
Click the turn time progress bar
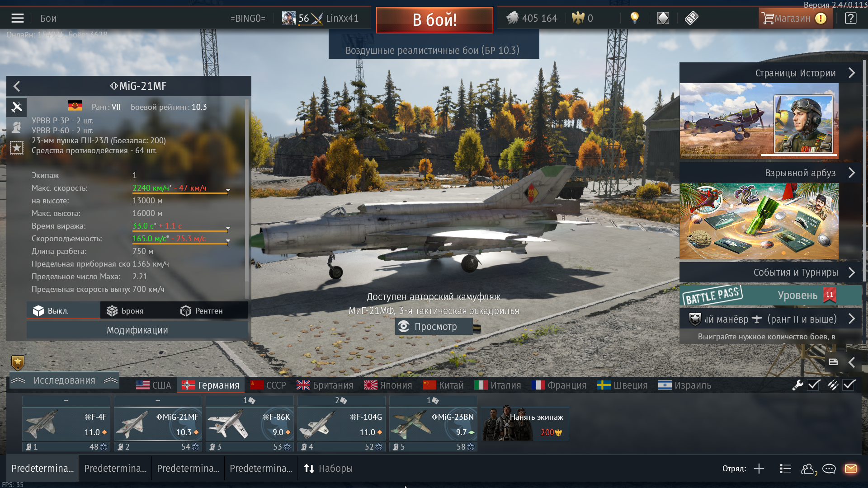click(x=181, y=231)
